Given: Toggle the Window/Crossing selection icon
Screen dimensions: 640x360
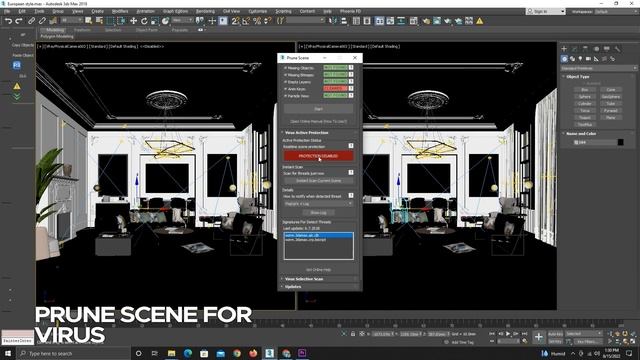Looking at the screenshot, I should (x=121, y=21).
